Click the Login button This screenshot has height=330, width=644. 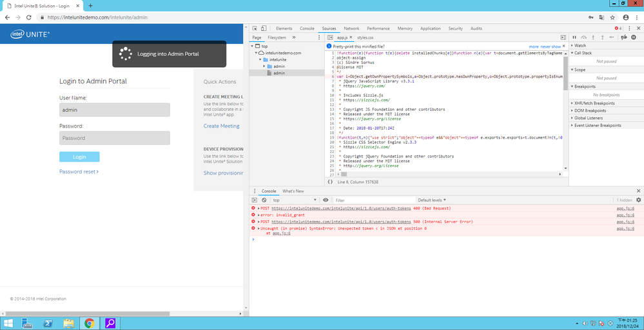79,157
